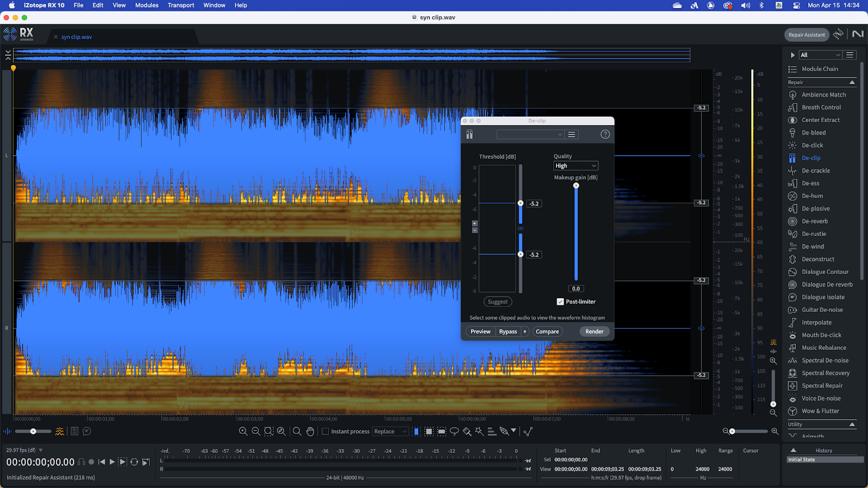This screenshot has height=488, width=868.
Task: Click the Compare button
Action: [x=547, y=331]
